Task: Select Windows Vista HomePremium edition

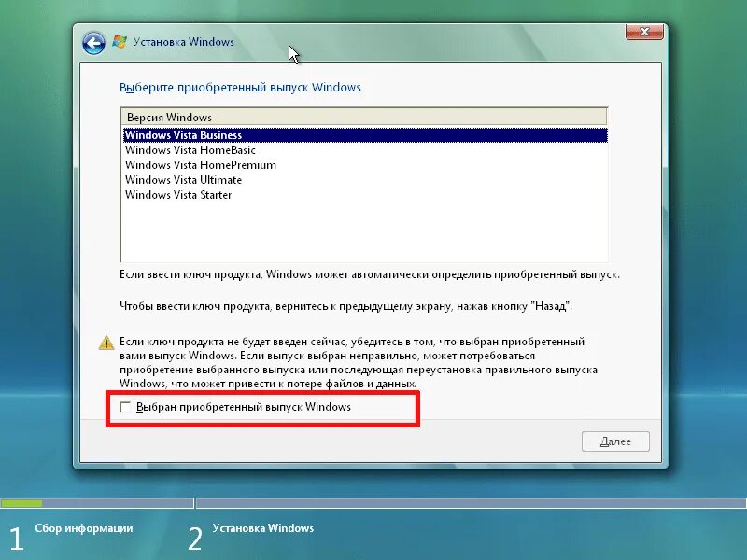Action: pyautogui.click(x=365, y=165)
